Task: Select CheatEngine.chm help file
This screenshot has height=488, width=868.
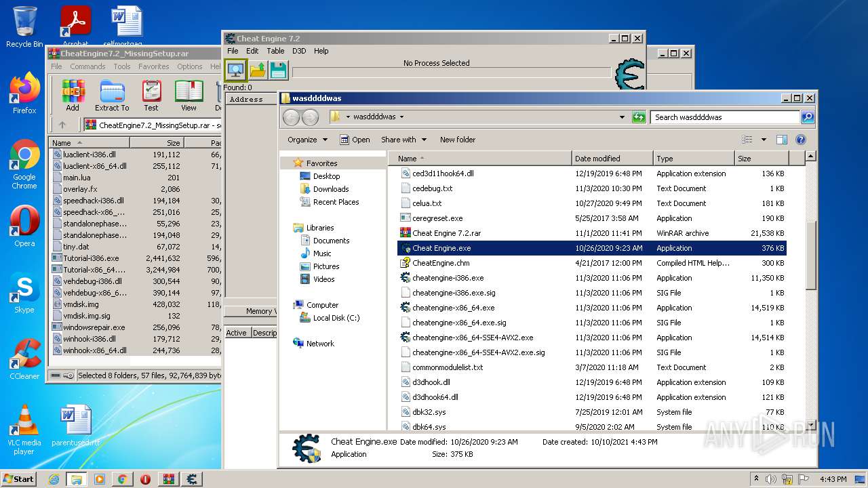Action: [441, 263]
